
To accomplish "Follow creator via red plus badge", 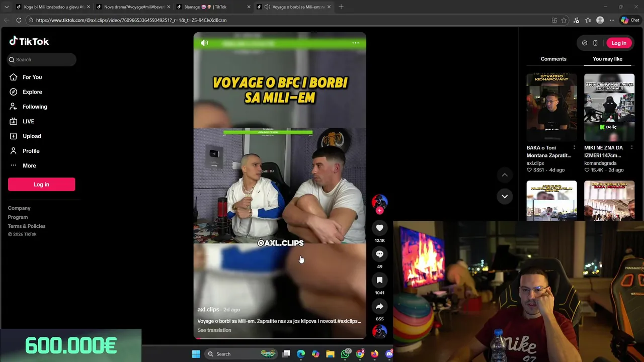I will (379, 211).
